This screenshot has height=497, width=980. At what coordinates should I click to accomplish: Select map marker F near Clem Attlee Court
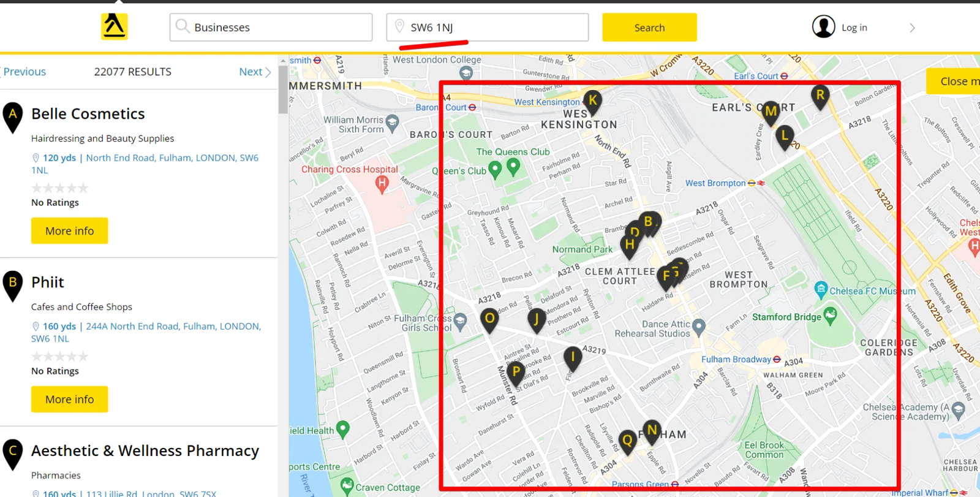666,278
